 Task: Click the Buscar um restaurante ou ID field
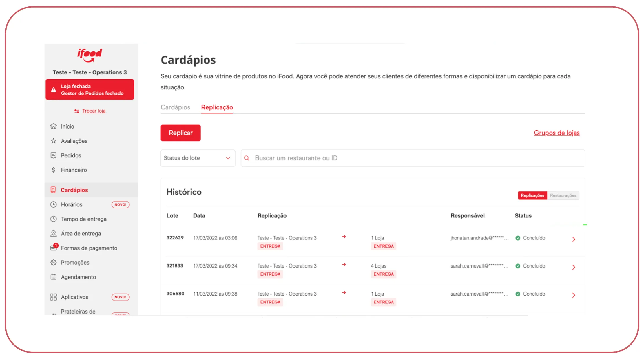(413, 158)
